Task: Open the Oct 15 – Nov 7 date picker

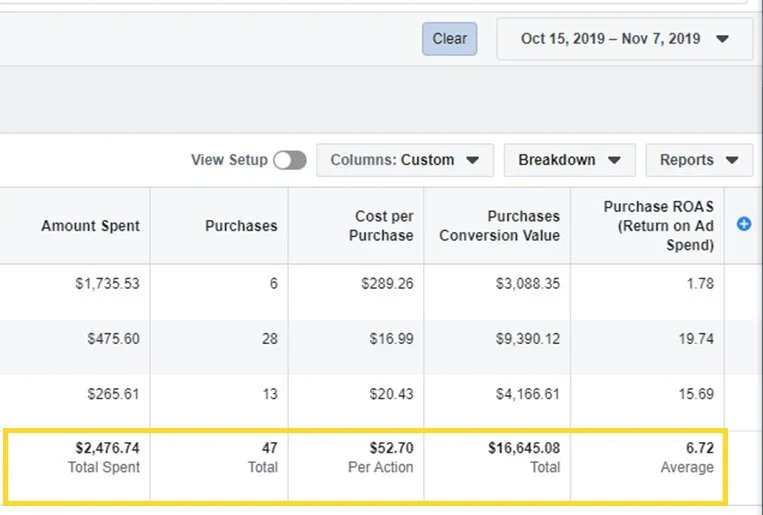Action: (624, 39)
